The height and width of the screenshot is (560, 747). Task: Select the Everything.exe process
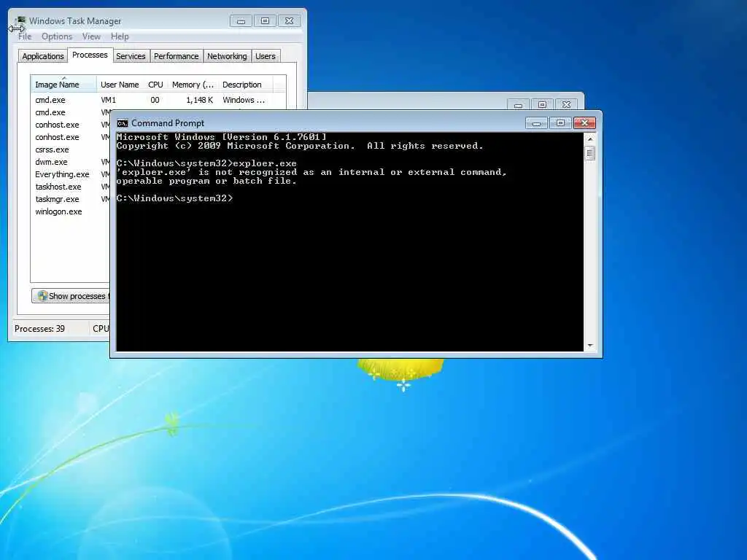71,174
